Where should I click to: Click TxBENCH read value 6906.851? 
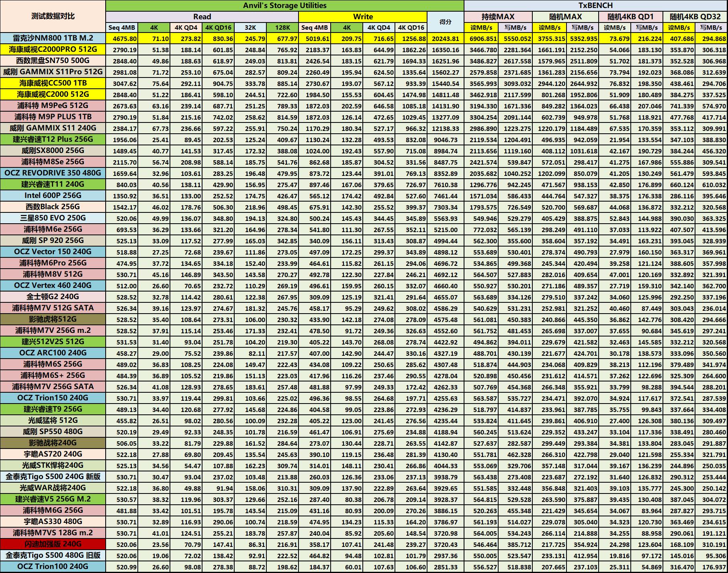click(x=481, y=39)
